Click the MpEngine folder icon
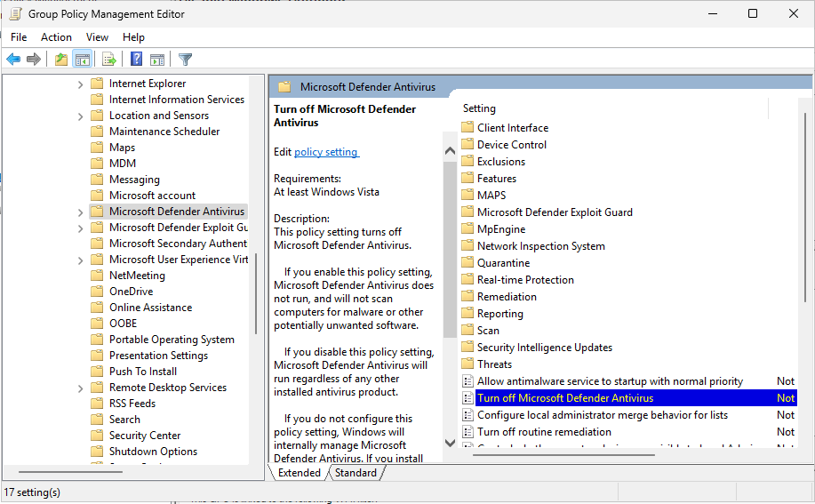Screen dimensions: 815x504 pyautogui.click(x=467, y=228)
